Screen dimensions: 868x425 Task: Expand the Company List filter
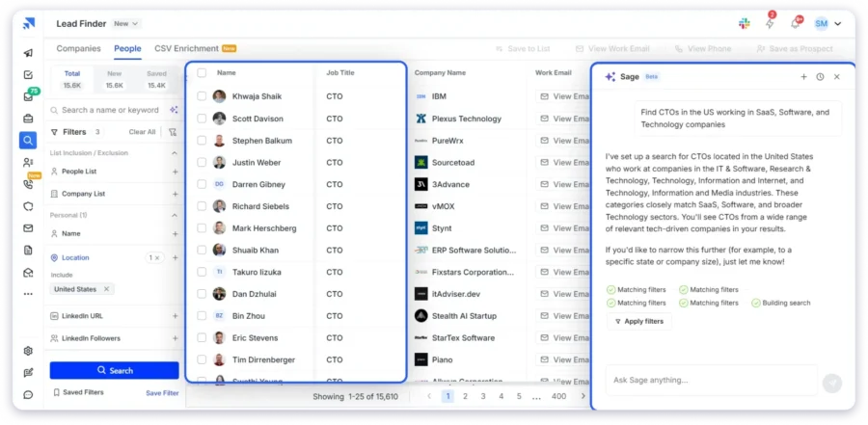pyautogui.click(x=175, y=194)
